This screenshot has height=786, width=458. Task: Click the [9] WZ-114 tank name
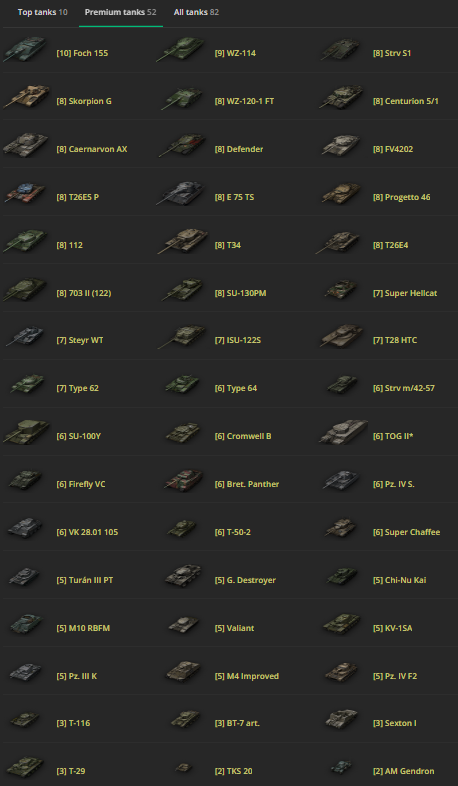235,53
